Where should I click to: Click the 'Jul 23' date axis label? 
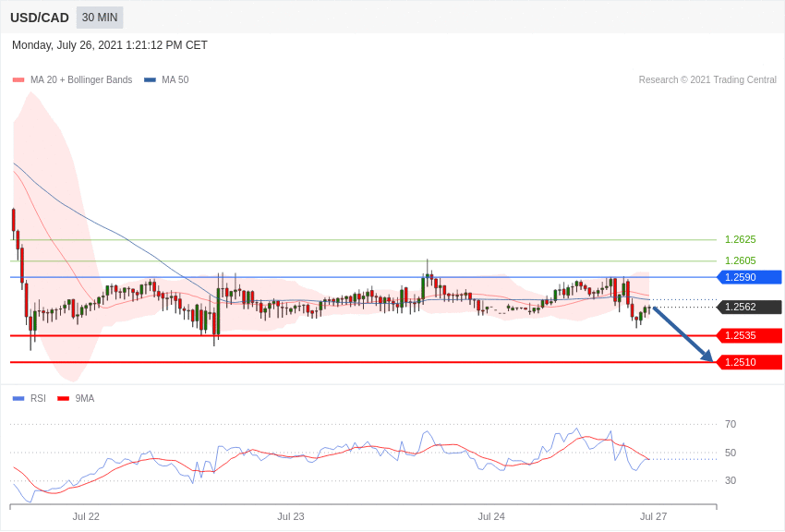point(291,516)
